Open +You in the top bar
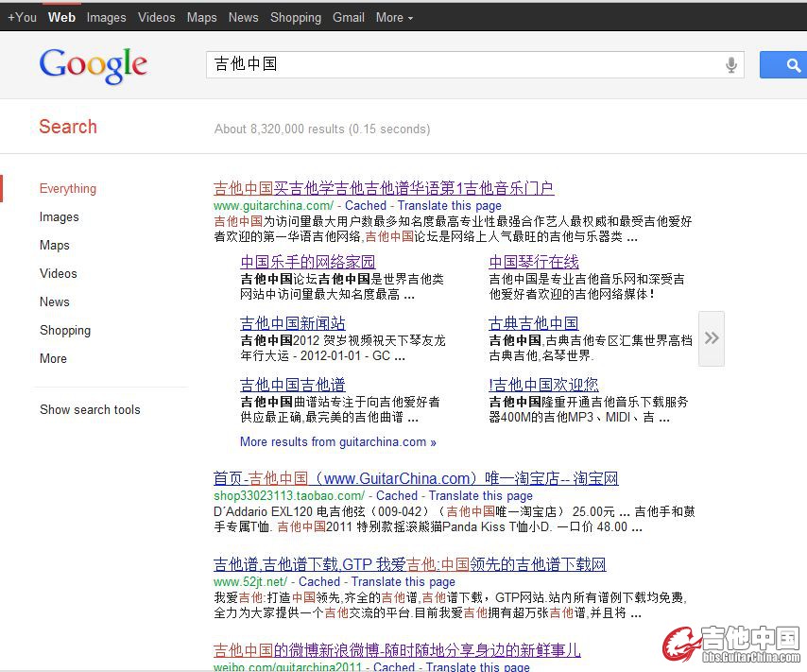This screenshot has height=672, width=807. pos(22,18)
